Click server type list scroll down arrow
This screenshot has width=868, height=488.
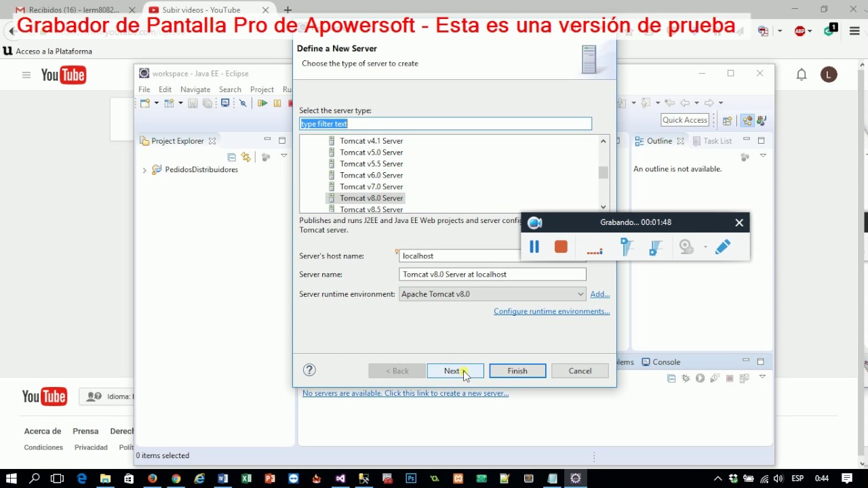point(604,207)
